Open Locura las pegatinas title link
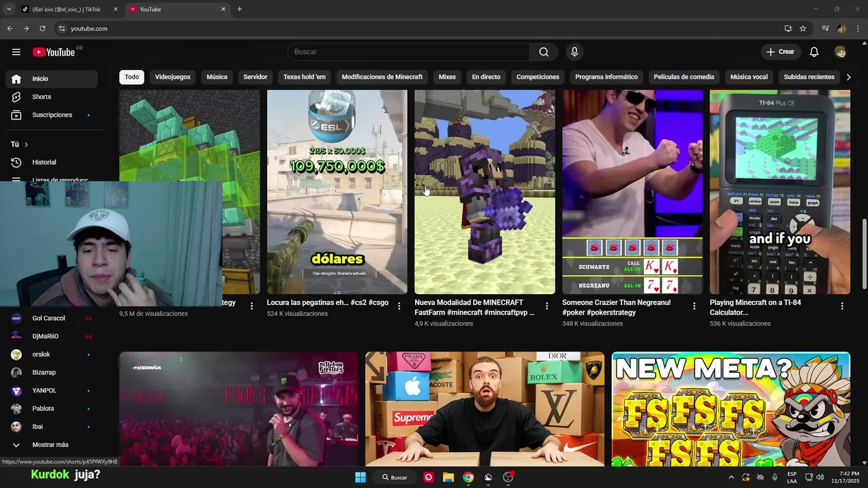Screen dimensions: 868x488 click(328, 303)
